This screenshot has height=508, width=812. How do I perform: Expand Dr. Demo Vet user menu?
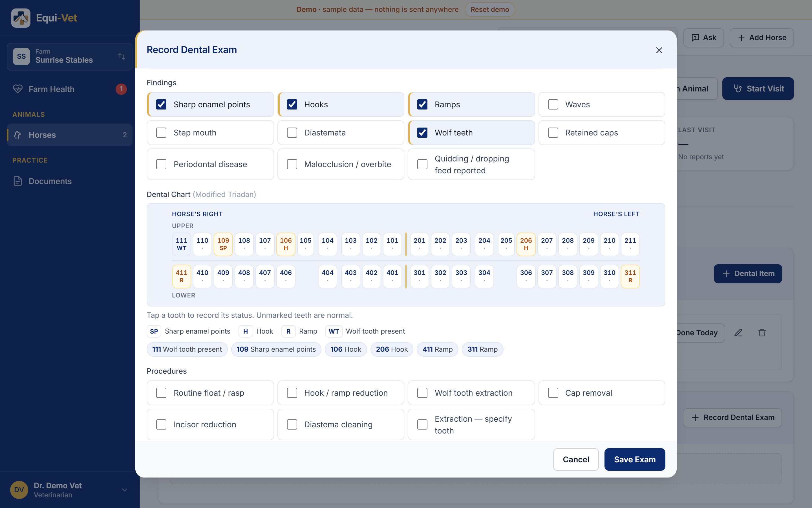[x=125, y=490]
